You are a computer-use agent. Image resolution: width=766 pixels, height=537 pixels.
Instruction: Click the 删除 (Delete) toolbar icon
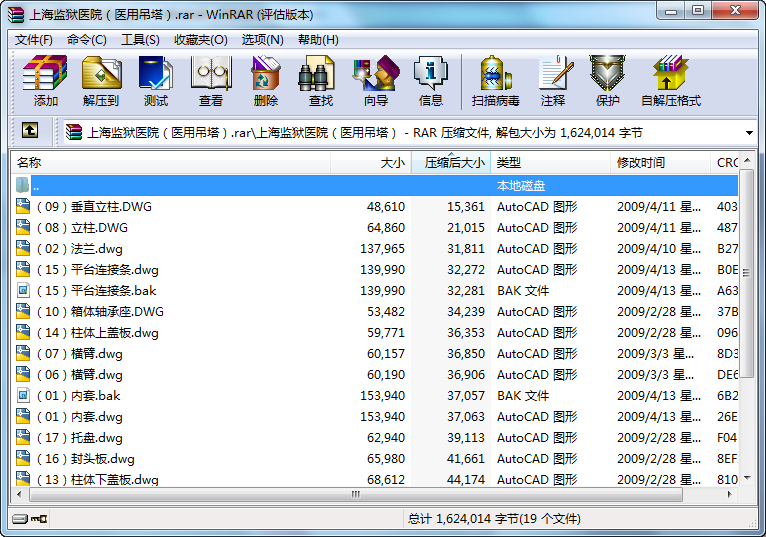(x=266, y=81)
